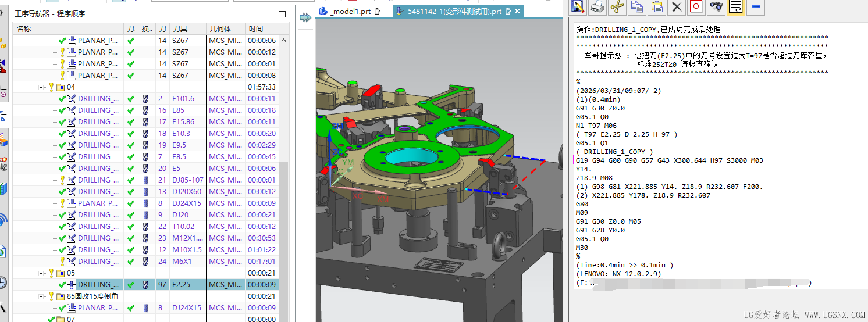Collapse program group 05
This screenshot has width=868, height=322.
pos(42,273)
